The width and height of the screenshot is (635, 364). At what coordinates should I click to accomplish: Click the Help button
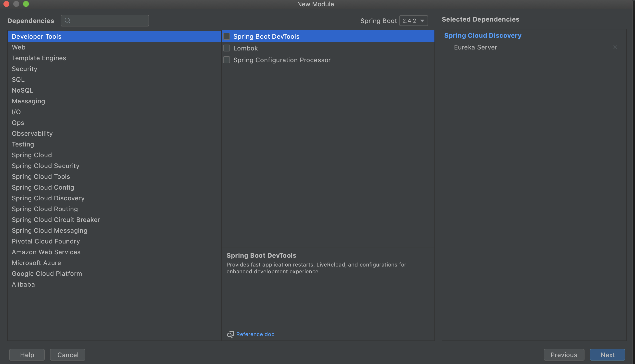(27, 354)
